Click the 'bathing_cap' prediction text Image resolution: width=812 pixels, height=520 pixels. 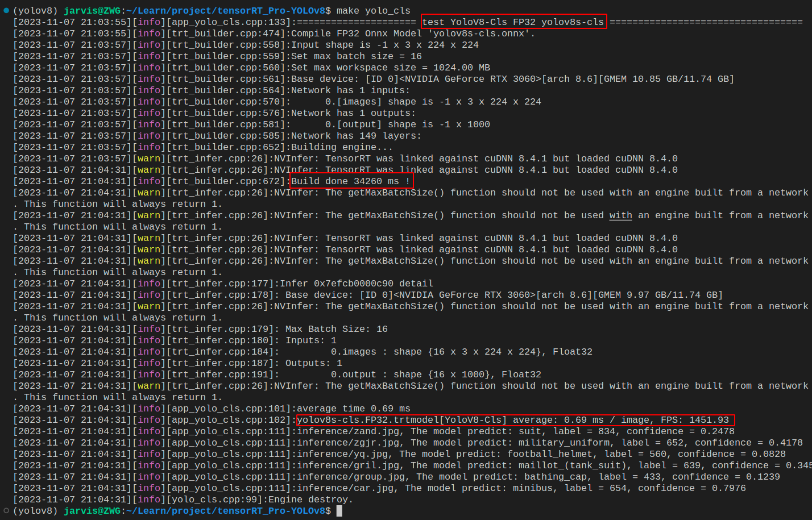tap(556, 477)
